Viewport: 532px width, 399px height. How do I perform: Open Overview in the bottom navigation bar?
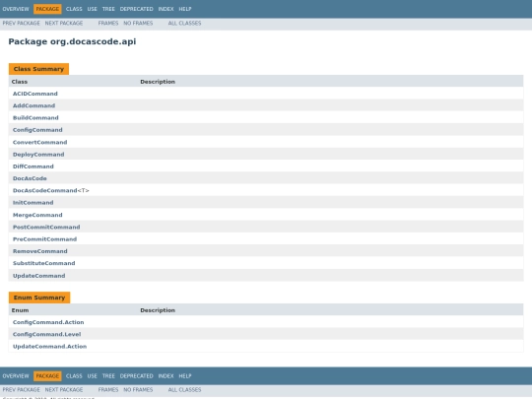(16, 376)
